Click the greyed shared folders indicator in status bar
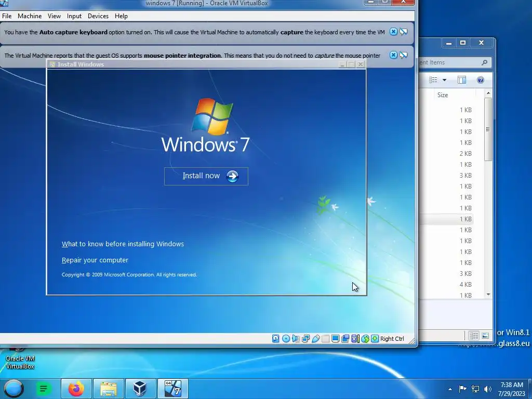532x399 pixels. tap(325, 339)
